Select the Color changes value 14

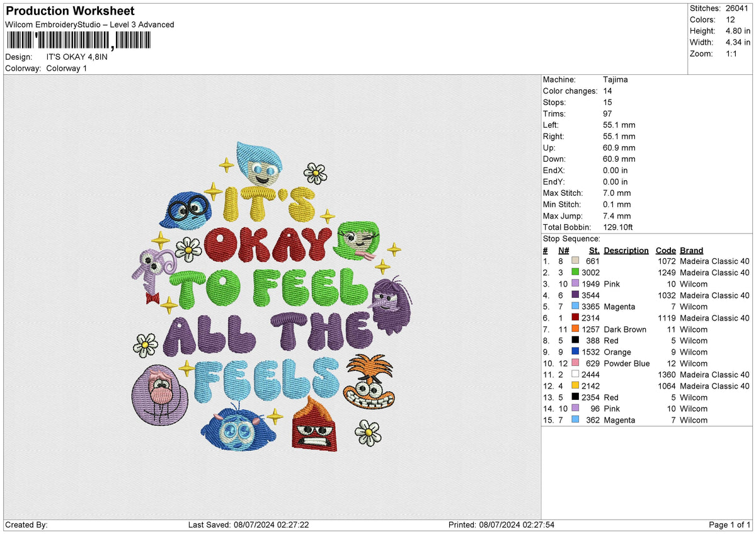(x=608, y=91)
